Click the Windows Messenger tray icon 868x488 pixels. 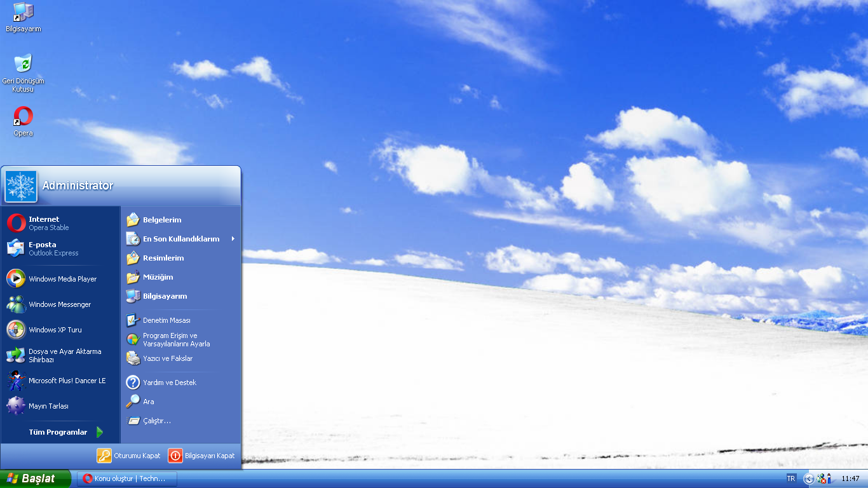click(x=821, y=478)
